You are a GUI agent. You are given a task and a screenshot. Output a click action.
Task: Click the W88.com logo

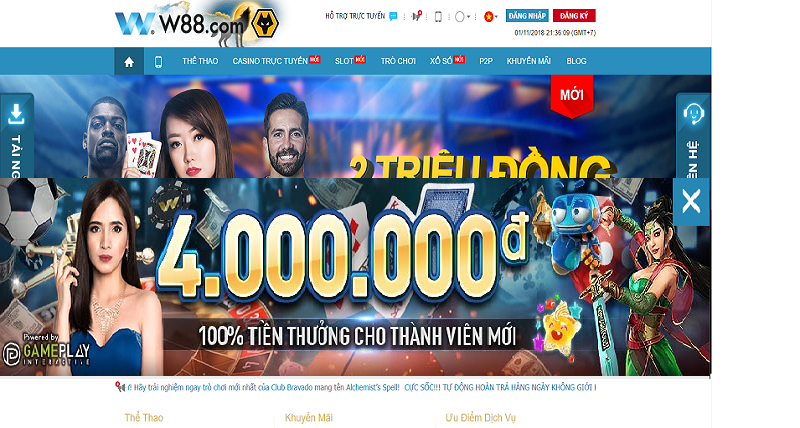pyautogui.click(x=197, y=23)
